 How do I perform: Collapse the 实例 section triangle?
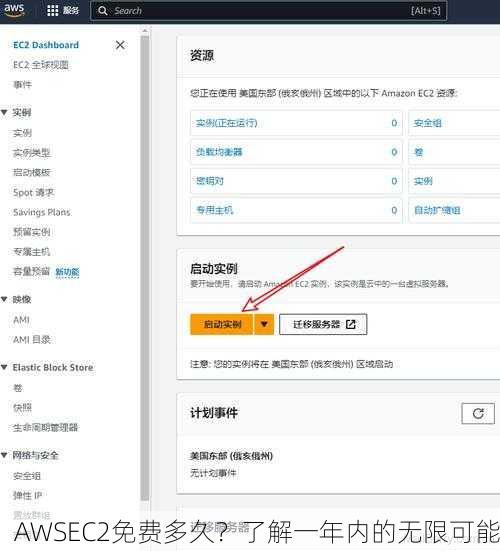point(4,112)
